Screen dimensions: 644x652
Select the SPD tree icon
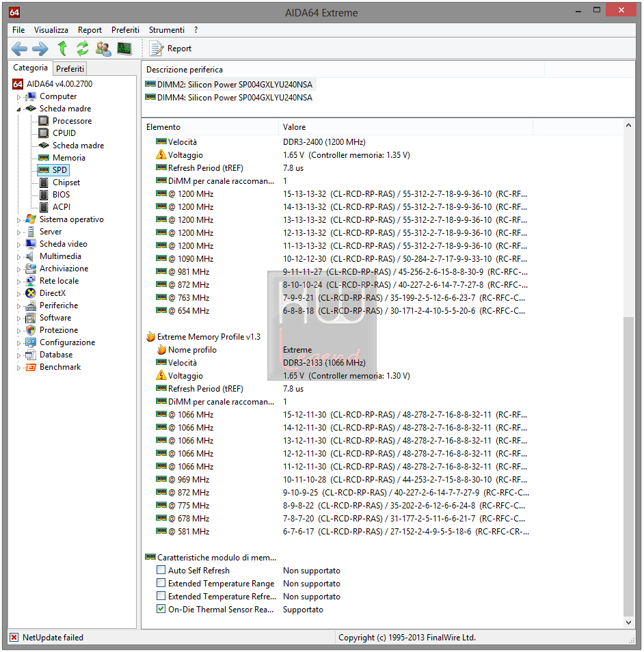43,170
